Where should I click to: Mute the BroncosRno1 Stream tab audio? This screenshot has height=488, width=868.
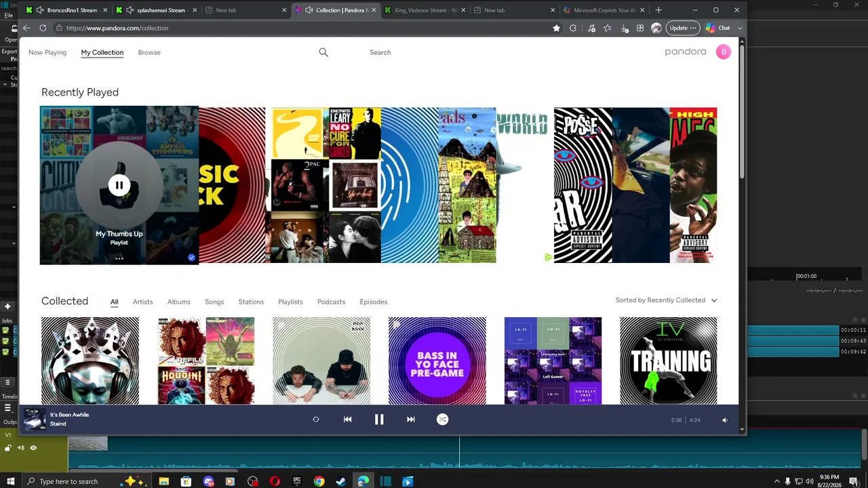40,10
